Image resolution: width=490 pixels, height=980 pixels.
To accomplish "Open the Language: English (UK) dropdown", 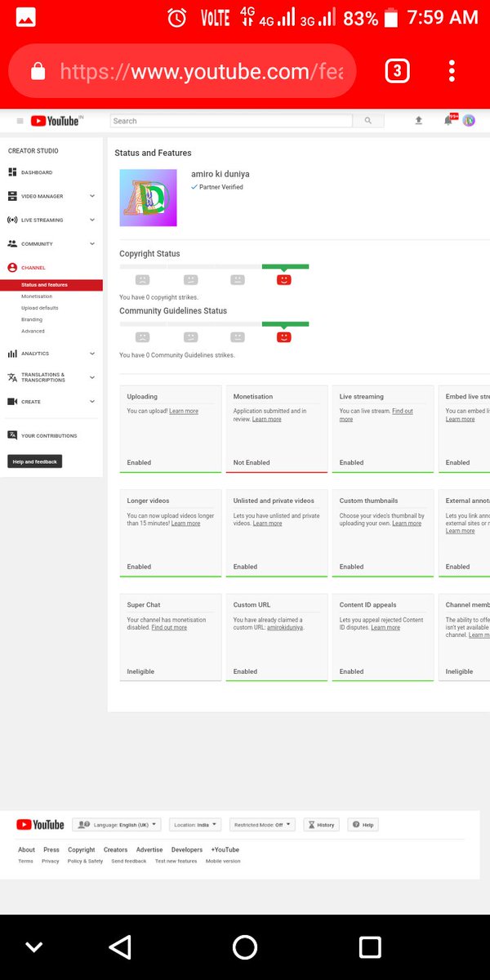I will 117,825.
